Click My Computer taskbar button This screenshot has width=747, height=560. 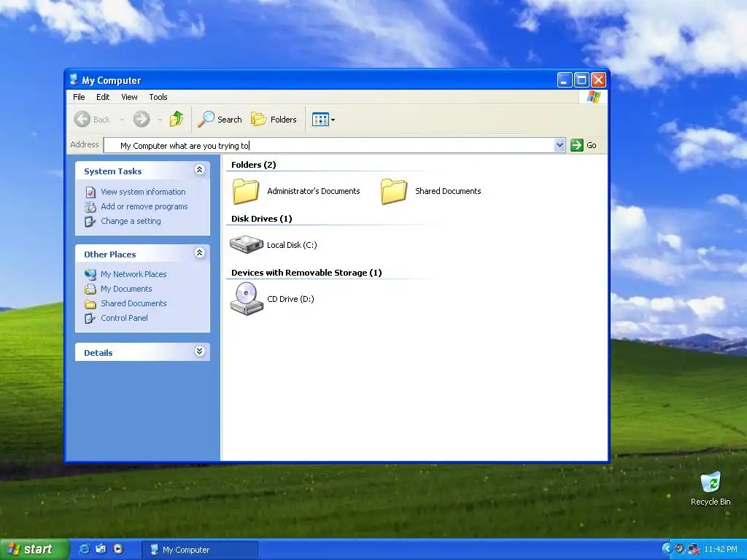(x=200, y=550)
